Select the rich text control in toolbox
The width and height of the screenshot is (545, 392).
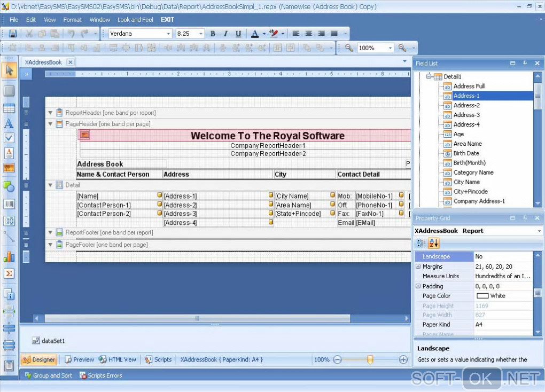(9, 153)
